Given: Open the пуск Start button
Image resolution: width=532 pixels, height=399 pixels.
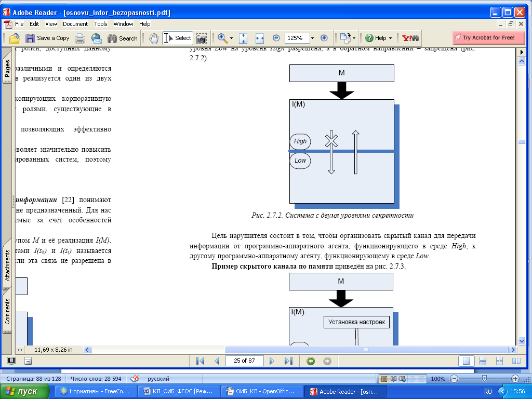Looking at the screenshot, I should click(x=24, y=392).
